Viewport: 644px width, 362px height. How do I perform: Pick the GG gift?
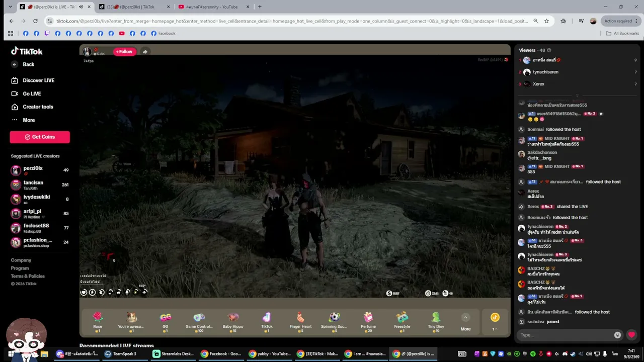click(165, 321)
